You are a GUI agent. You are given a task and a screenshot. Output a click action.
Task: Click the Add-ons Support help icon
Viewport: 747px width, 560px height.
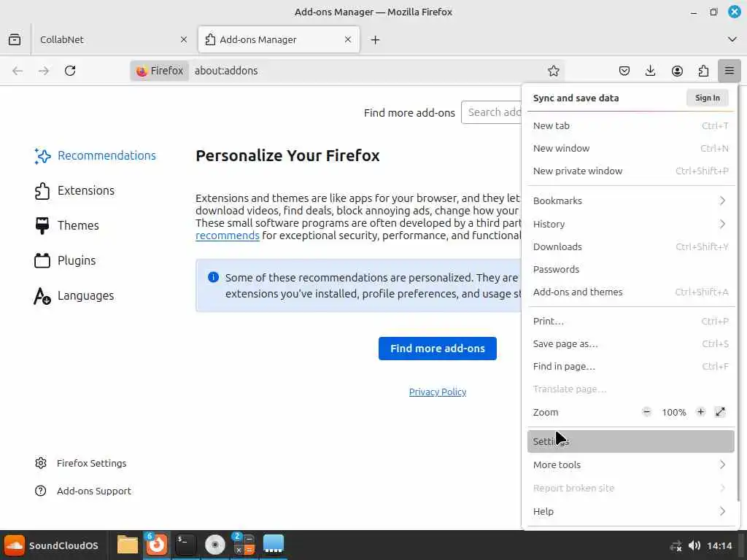click(41, 491)
